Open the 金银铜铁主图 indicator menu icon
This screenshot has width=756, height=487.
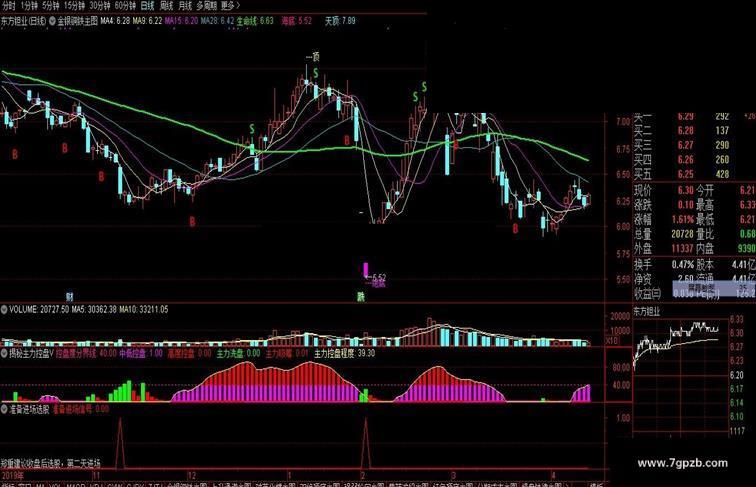(x=52, y=21)
